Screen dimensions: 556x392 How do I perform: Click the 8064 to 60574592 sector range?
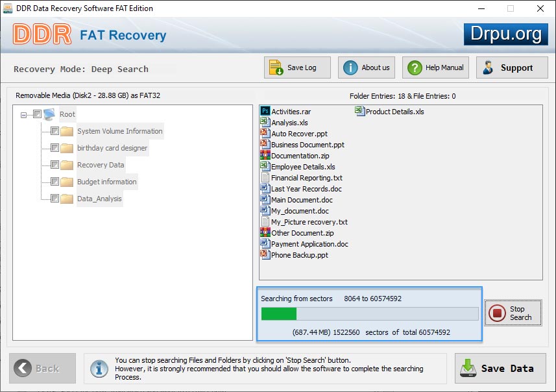[x=372, y=299]
